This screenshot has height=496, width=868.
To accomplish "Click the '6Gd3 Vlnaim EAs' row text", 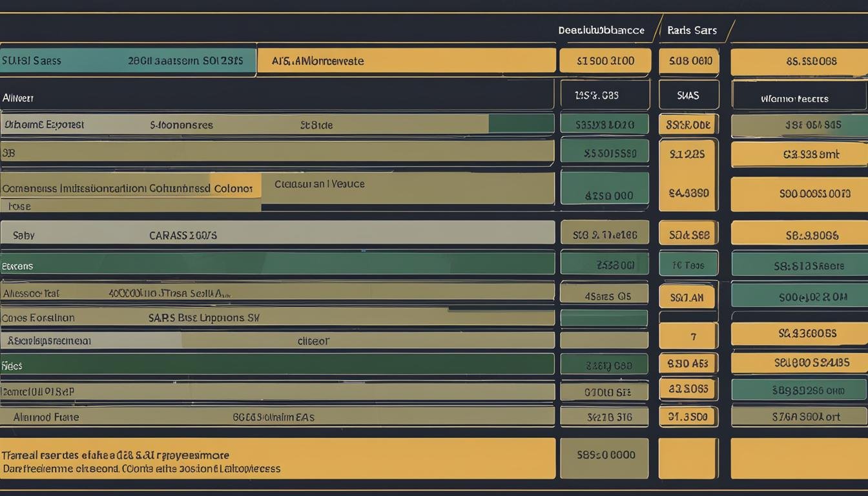I will pos(273,417).
